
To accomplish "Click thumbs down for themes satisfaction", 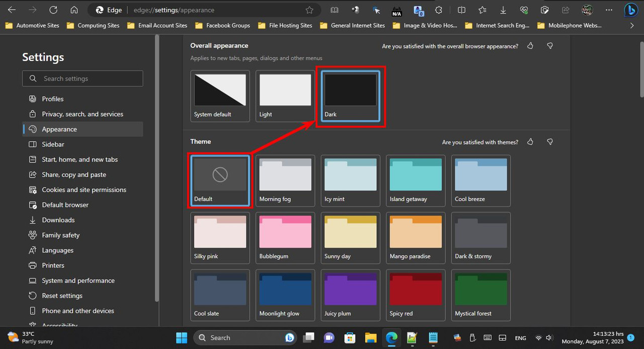I will tap(550, 142).
